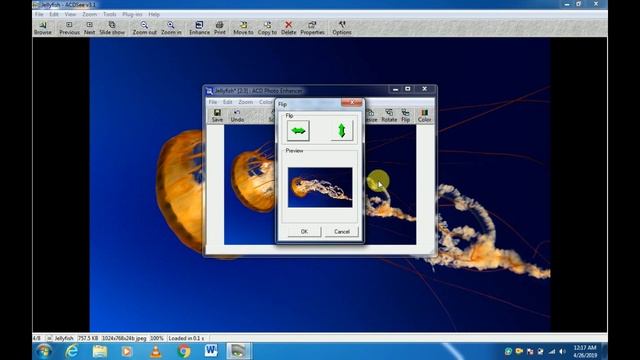Viewport: 640px width, 360px height.
Task: Click Browse in the ACDSee toolbar
Action: [43, 28]
